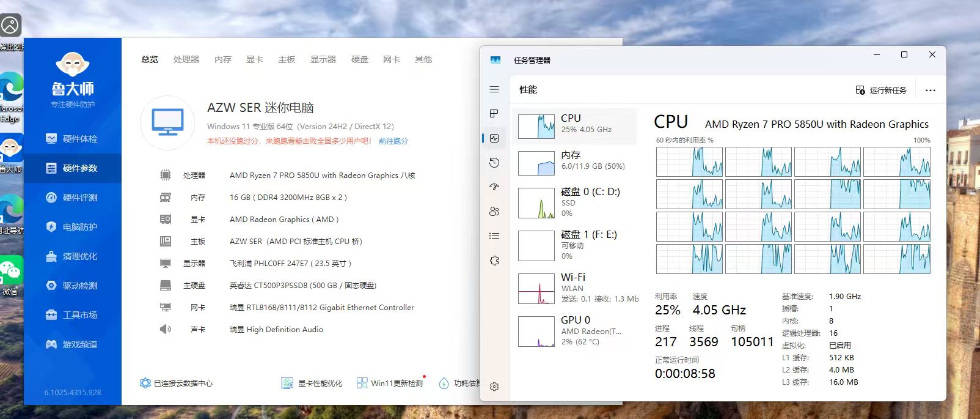Open 清理优化 in Ludashi sidebar

[73, 256]
